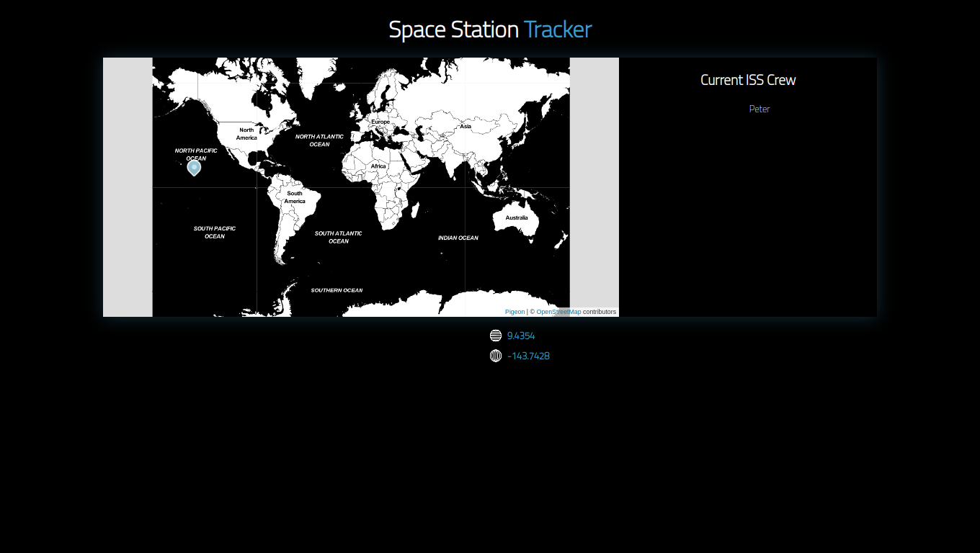This screenshot has width=980, height=553.
Task: Click the longitude value -143.7428
Action: click(x=528, y=356)
